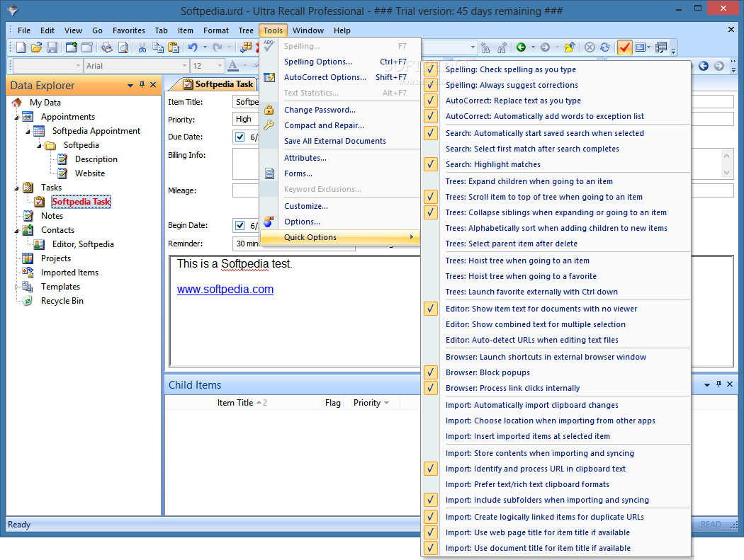This screenshot has width=744, height=560.
Task: Open the Undo history dropdown arrow
Action: coord(205,47)
